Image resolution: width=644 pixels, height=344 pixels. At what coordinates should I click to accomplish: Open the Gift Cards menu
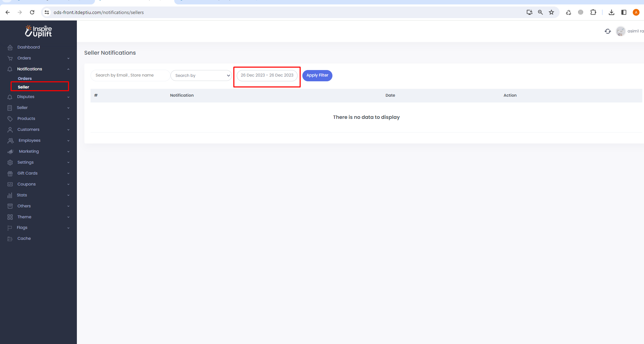(x=27, y=173)
